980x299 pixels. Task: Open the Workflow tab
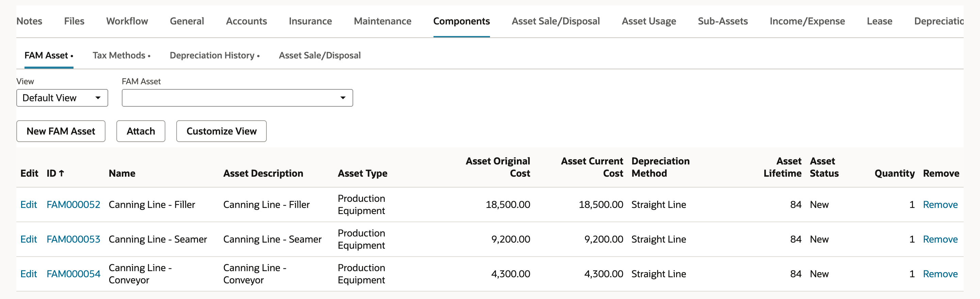click(x=127, y=21)
